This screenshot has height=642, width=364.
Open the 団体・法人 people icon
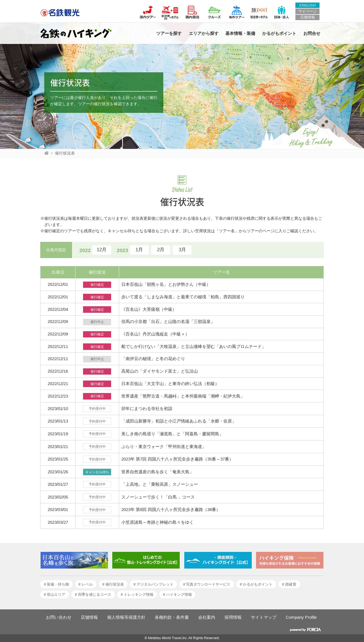[281, 12]
